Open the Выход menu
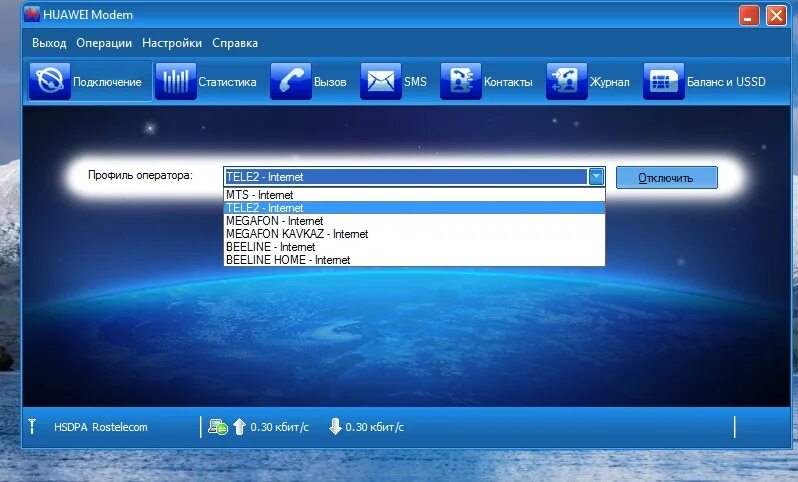 [x=49, y=43]
